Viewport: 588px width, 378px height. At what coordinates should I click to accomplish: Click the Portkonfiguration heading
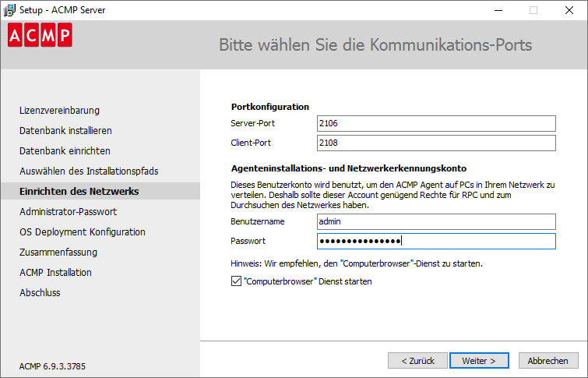click(270, 107)
